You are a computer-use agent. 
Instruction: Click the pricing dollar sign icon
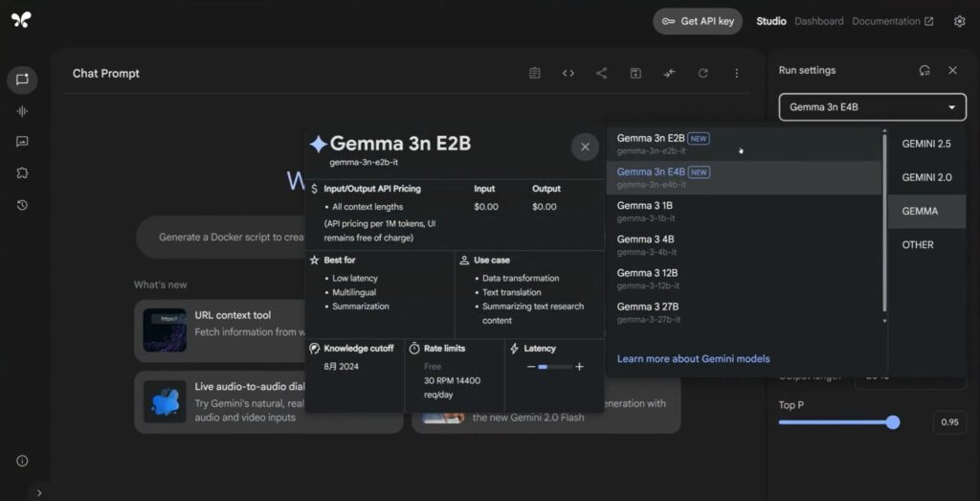(x=314, y=189)
